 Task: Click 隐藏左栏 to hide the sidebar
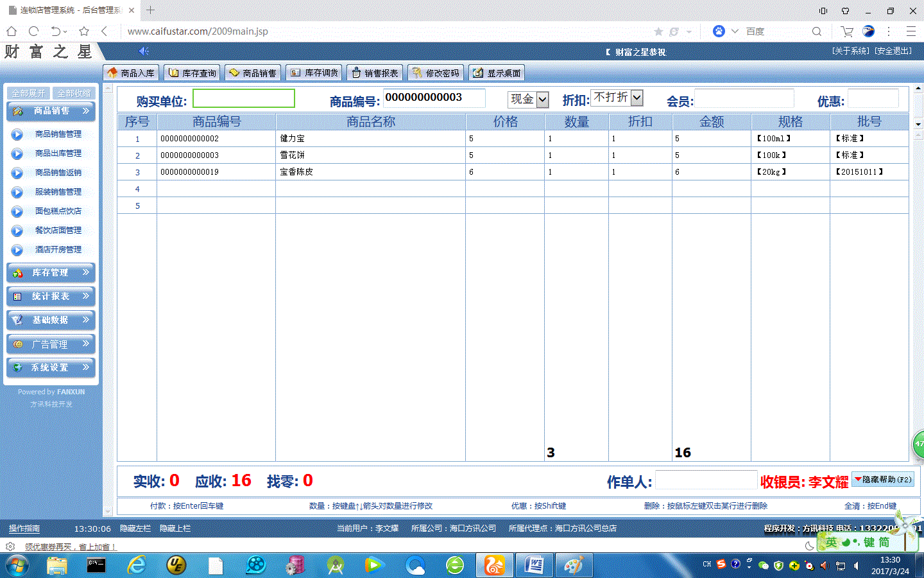(x=135, y=529)
